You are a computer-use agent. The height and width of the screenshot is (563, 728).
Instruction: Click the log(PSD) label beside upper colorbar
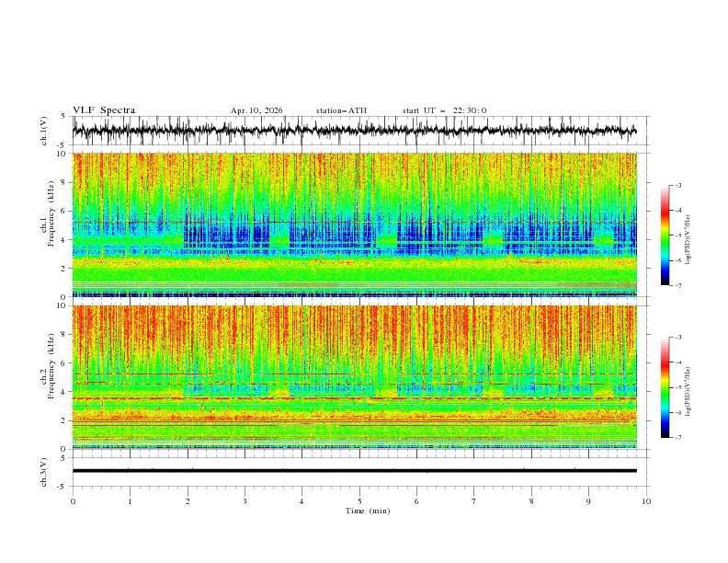[688, 240]
